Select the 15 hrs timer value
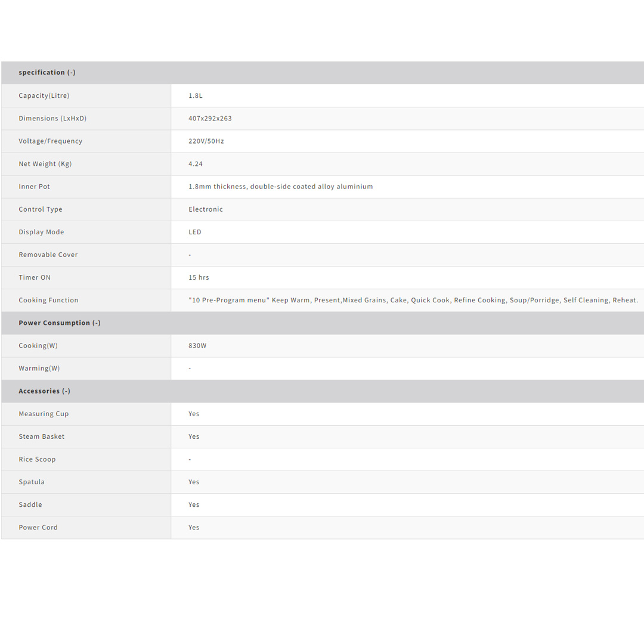The height and width of the screenshot is (644, 644). coord(199,277)
